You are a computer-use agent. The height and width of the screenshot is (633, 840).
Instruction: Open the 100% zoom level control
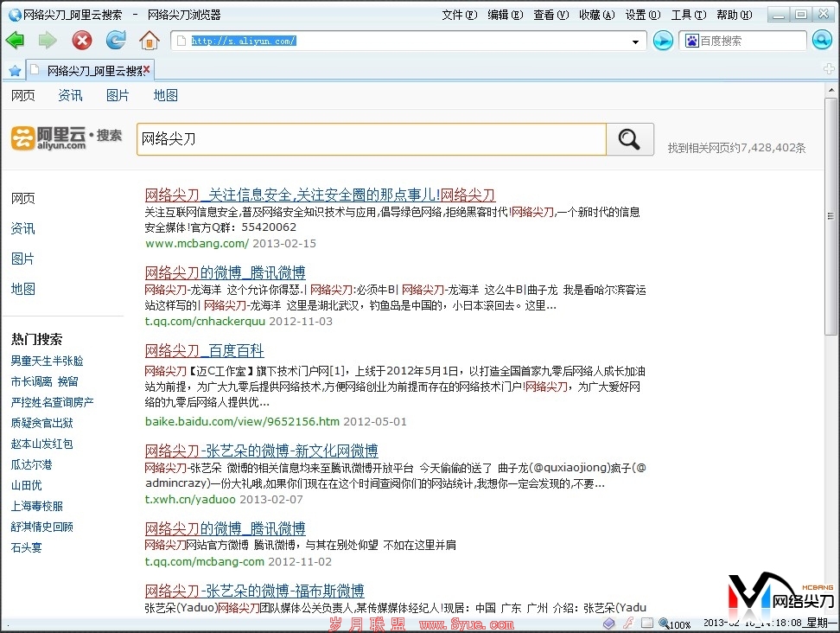coord(675,623)
